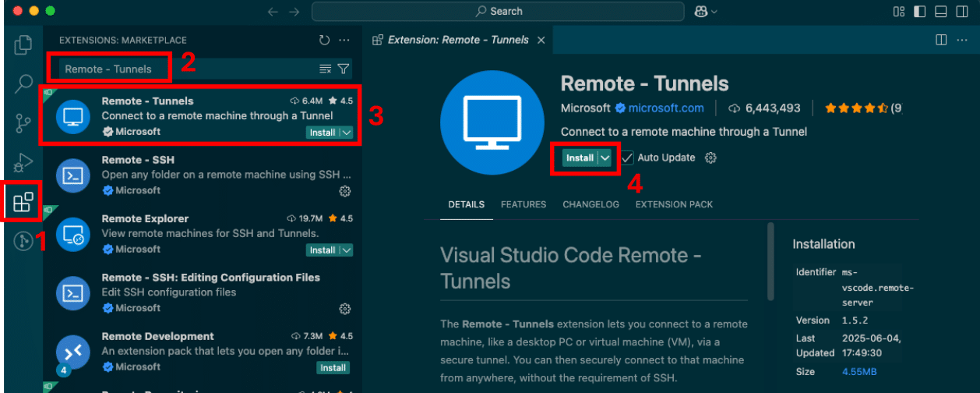Click EXTENSIONS: MARKETPLACE panel title
The width and height of the screenshot is (980, 393).
pyautogui.click(x=123, y=41)
